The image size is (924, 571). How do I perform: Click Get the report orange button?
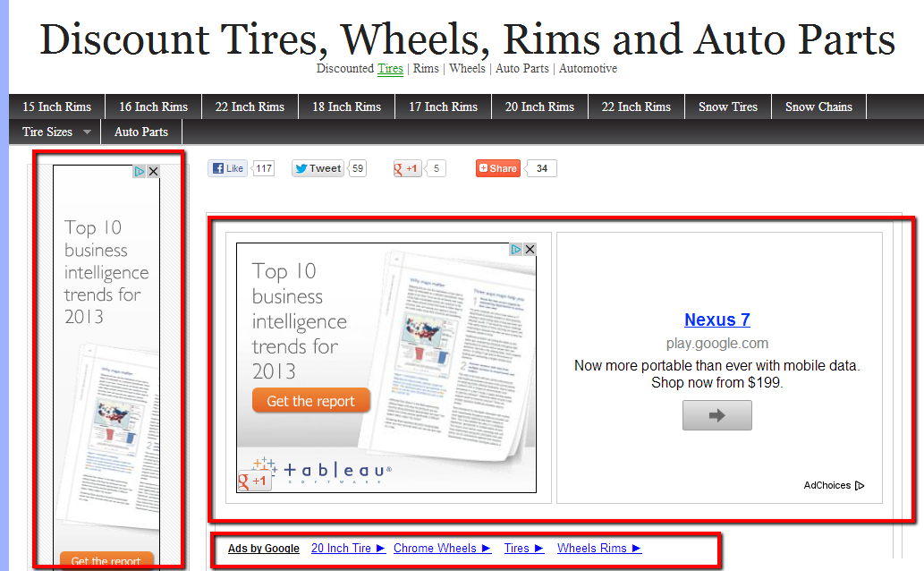click(x=311, y=401)
